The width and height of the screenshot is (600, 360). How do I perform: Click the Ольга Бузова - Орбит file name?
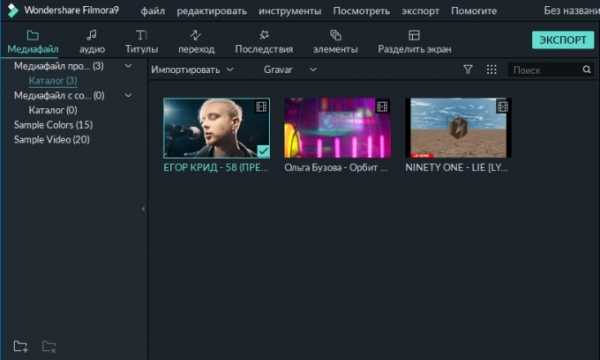pyautogui.click(x=336, y=168)
